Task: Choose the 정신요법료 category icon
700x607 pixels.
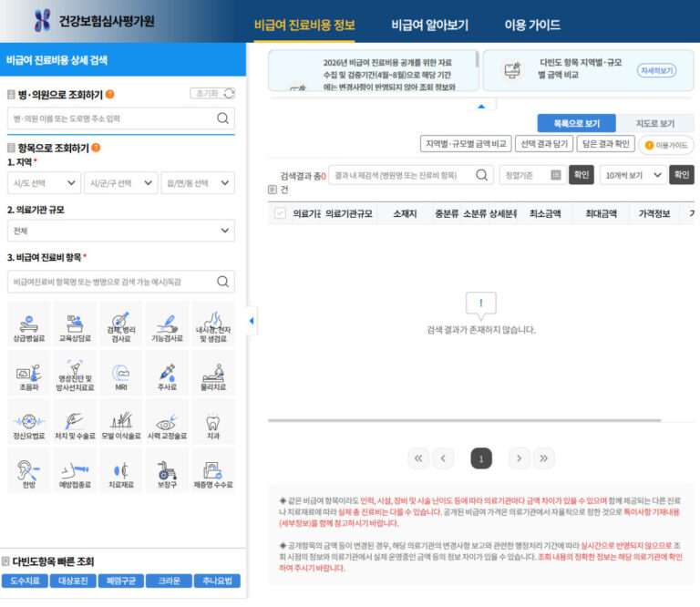Action: click(29, 422)
